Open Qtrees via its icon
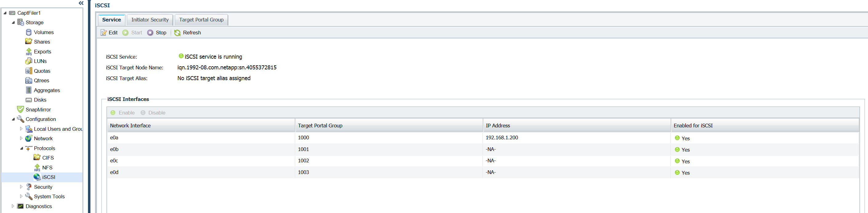The width and height of the screenshot is (868, 213). coord(29,80)
